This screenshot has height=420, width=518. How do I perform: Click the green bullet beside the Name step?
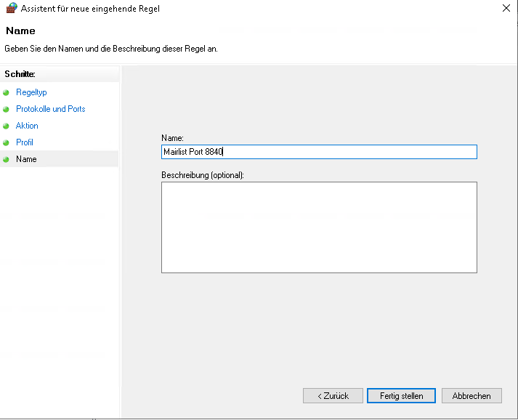point(6,160)
